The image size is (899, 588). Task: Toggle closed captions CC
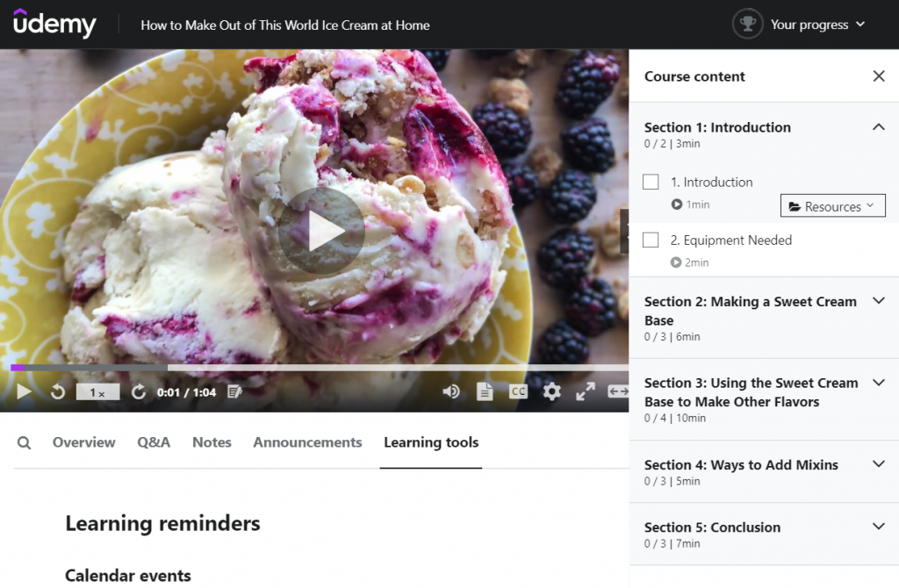[x=518, y=391]
